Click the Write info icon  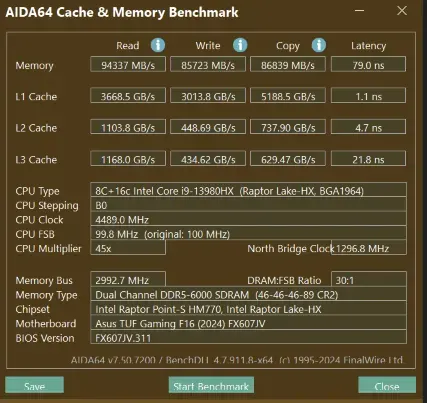point(240,45)
